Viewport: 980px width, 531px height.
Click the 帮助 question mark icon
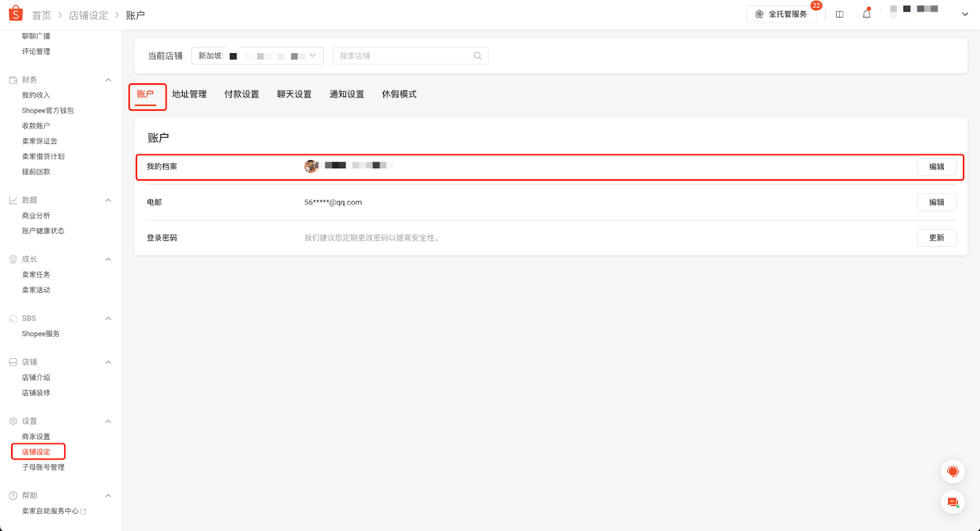pos(13,495)
